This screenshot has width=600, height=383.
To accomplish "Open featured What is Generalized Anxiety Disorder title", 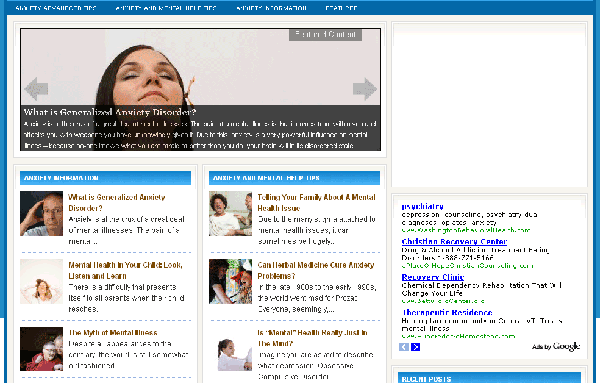I will 110,112.
